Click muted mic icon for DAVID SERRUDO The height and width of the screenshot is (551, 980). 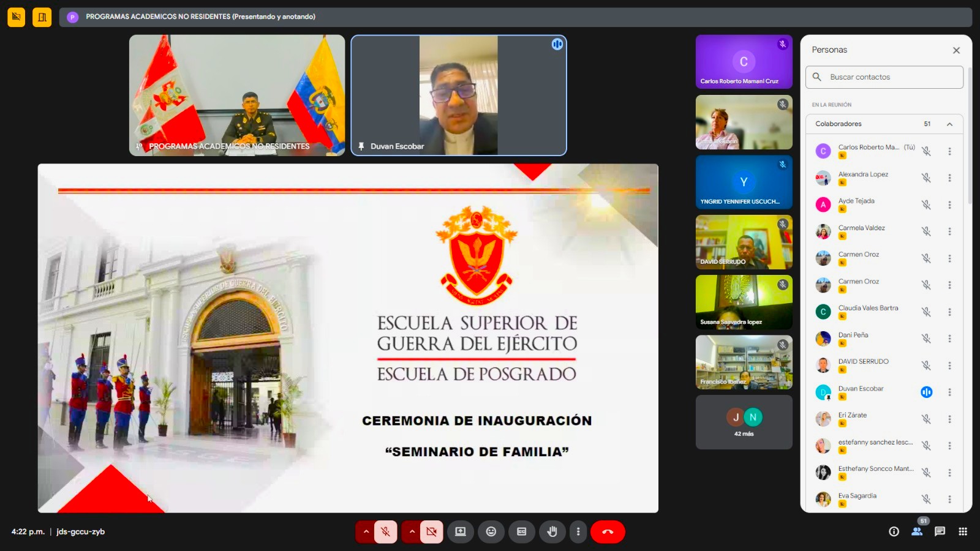(926, 365)
